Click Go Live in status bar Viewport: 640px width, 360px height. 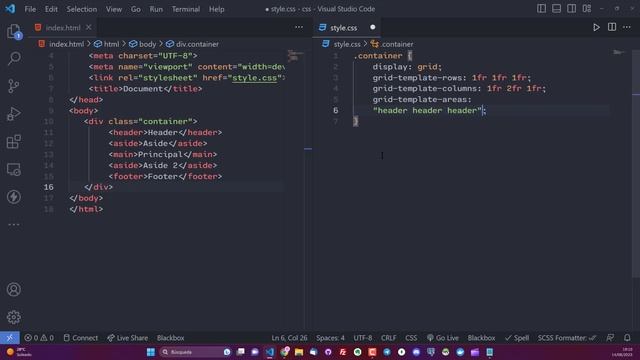pos(443,338)
